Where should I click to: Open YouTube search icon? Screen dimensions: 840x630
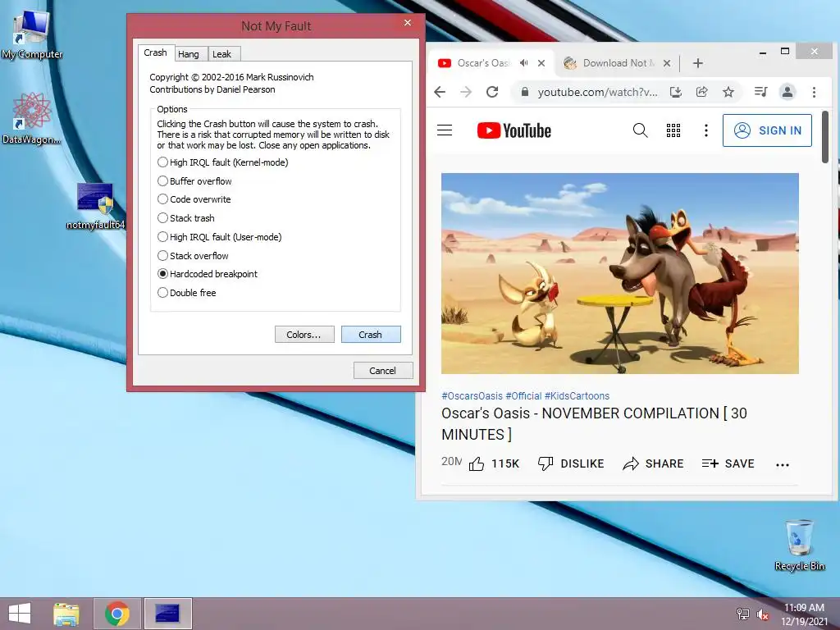640,130
